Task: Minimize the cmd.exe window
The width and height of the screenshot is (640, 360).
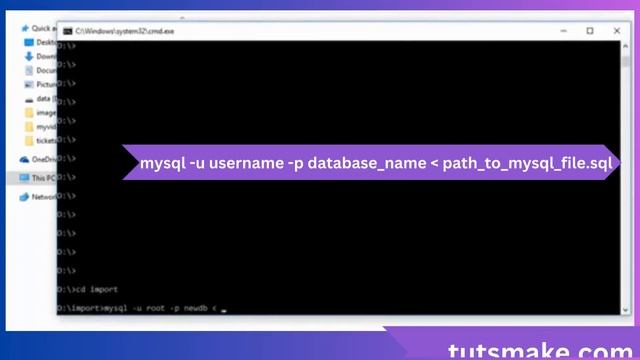Action: (x=564, y=31)
